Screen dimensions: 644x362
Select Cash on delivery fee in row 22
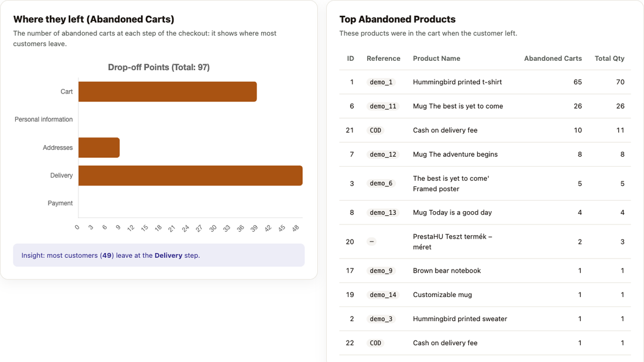[445, 343]
